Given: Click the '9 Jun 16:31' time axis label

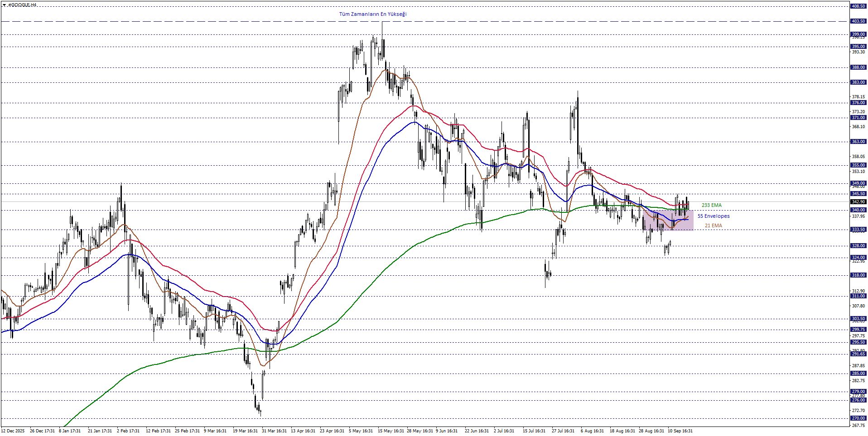Looking at the screenshot, I should 447,431.
